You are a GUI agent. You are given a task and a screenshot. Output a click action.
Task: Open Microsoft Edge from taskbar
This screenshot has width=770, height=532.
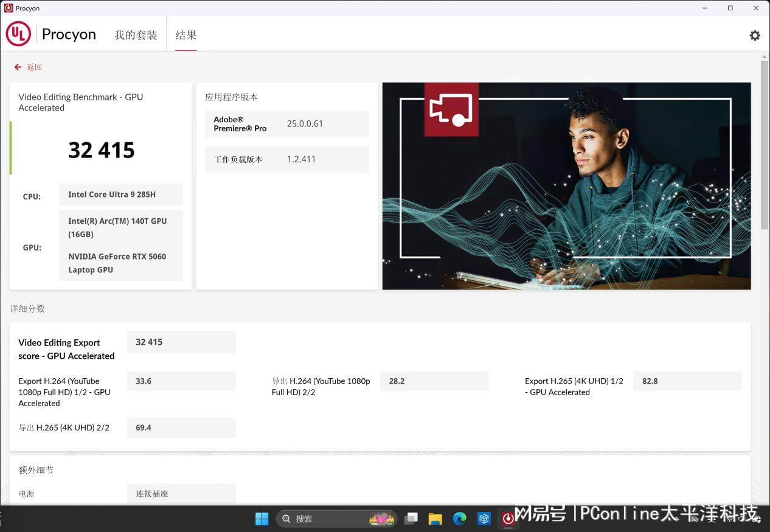tap(459, 519)
